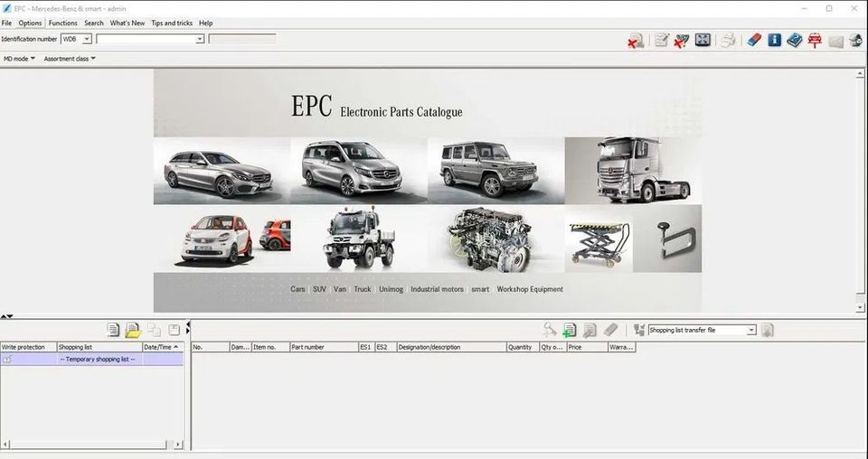Sort by the Date/Time column header

[x=157, y=347]
